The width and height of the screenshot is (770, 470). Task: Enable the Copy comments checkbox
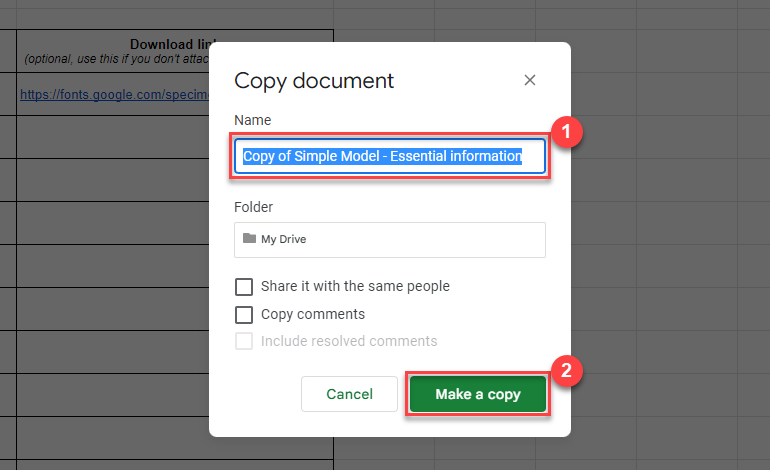click(x=244, y=315)
